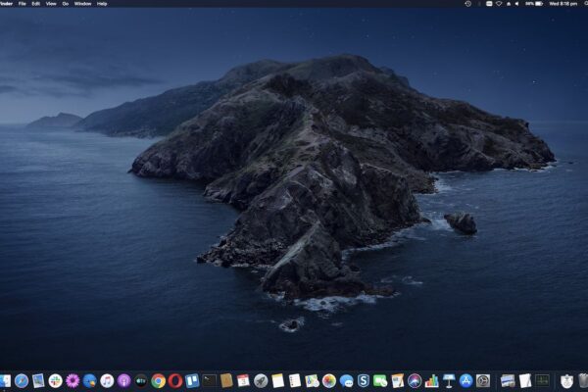Screen dimensions: 588x392
Task: Open Reminders from the Dock
Action: [x=295, y=381]
